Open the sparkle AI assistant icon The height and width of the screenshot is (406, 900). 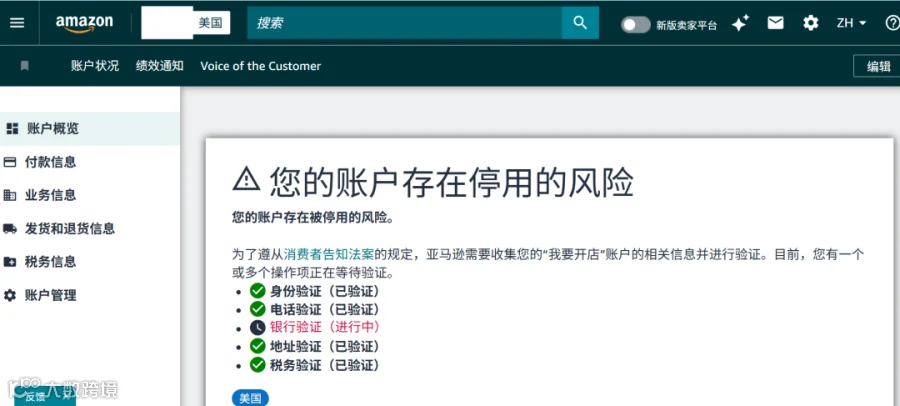[x=740, y=23]
